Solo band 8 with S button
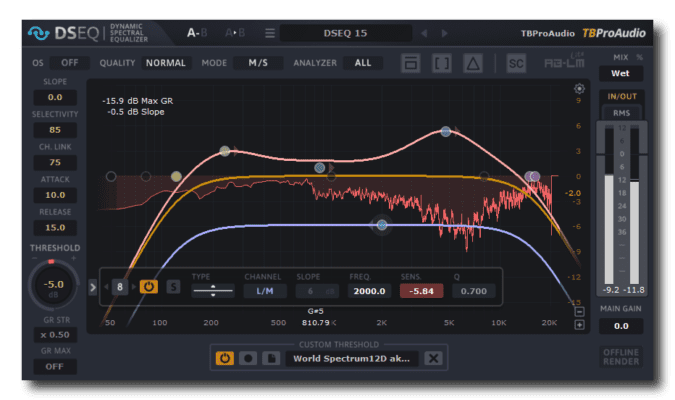Viewport: 675px width, 400px height. (x=173, y=287)
